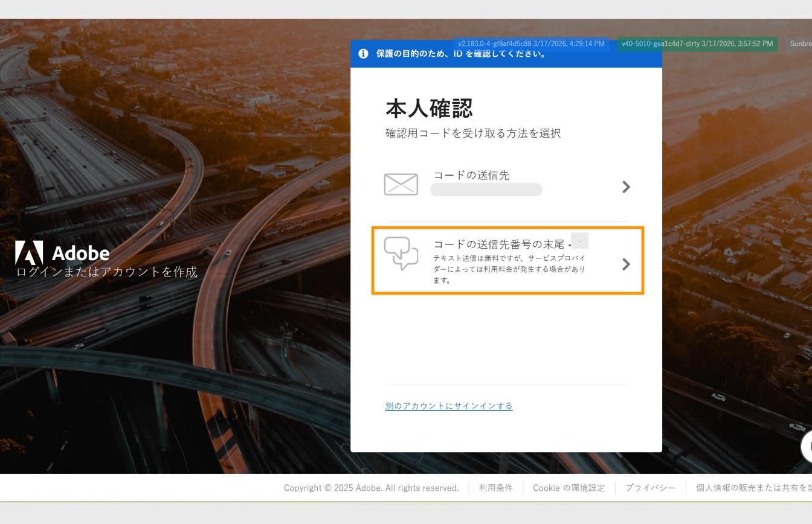The image size is (812, 524).
Task: Click the redacted phone number suffix field
Action: click(580, 240)
